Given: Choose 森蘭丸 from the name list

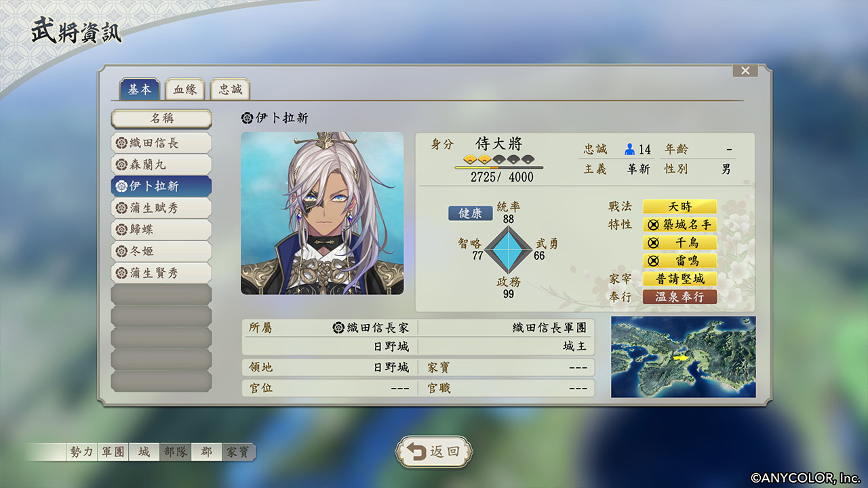Looking at the screenshot, I should (x=161, y=165).
